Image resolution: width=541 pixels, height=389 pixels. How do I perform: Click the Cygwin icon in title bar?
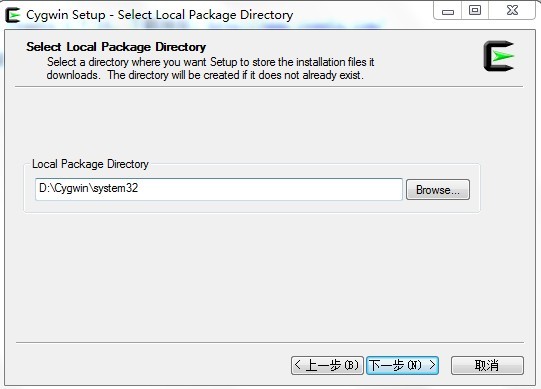[13, 15]
